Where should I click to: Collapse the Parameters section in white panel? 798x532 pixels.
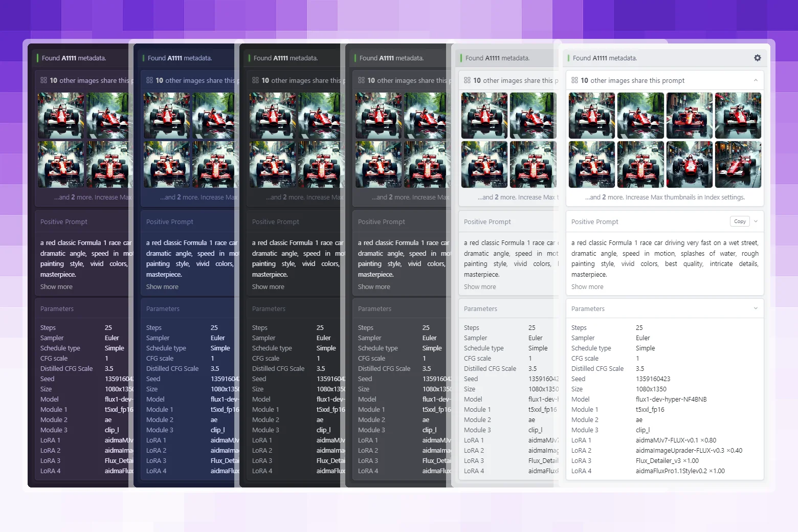click(x=756, y=308)
